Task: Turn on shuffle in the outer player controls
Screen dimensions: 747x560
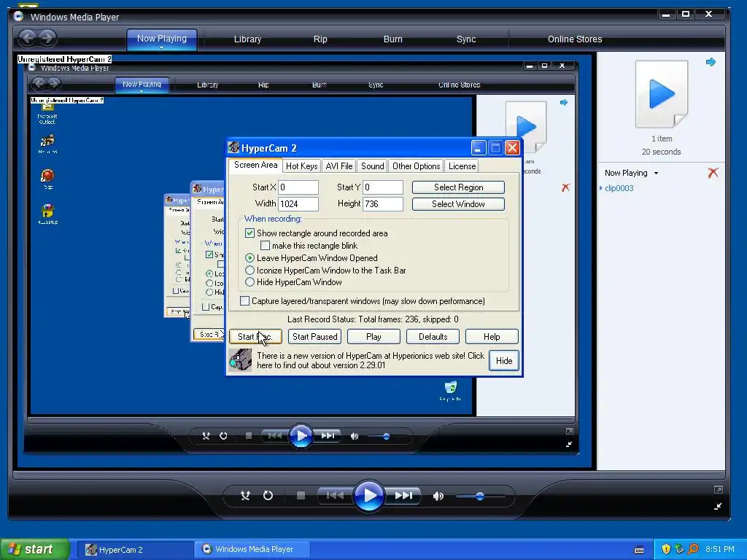Action: click(245, 496)
